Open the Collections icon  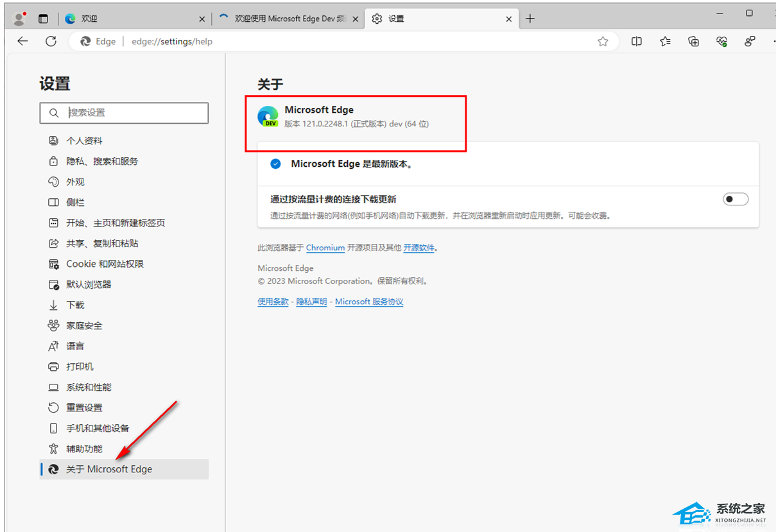tap(693, 41)
